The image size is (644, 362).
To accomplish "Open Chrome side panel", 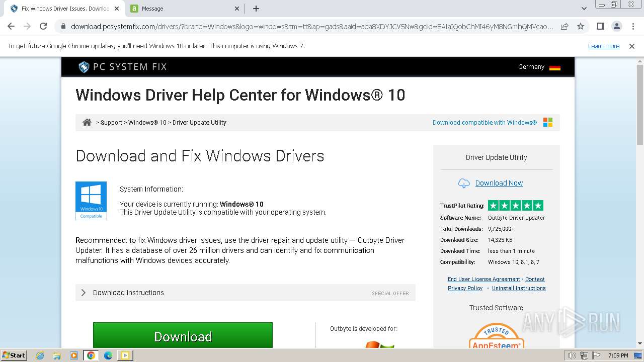I will point(601,26).
